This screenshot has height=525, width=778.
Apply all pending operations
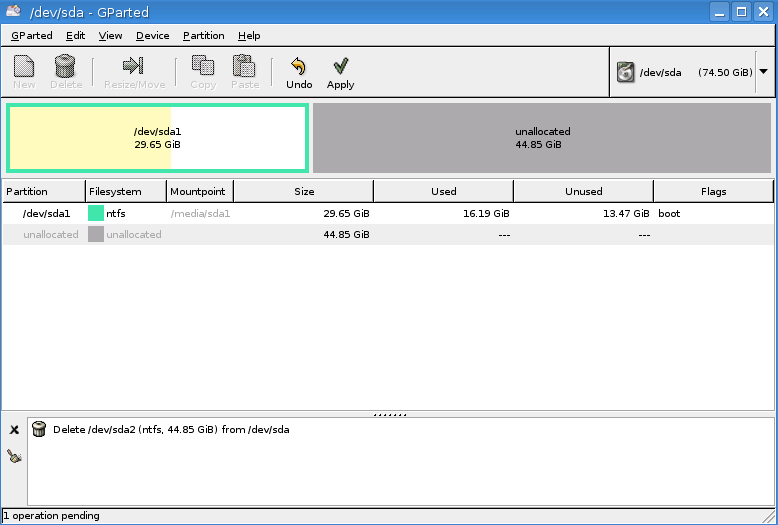point(341,72)
